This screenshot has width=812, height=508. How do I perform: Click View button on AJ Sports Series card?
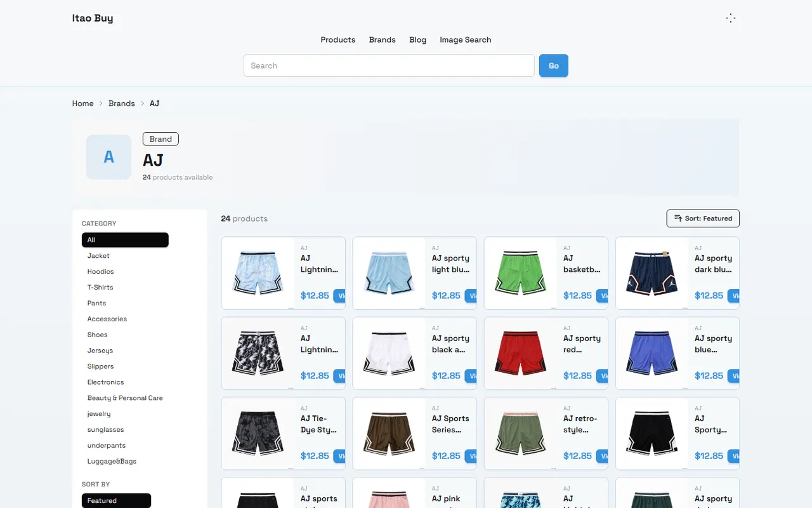[x=471, y=456]
